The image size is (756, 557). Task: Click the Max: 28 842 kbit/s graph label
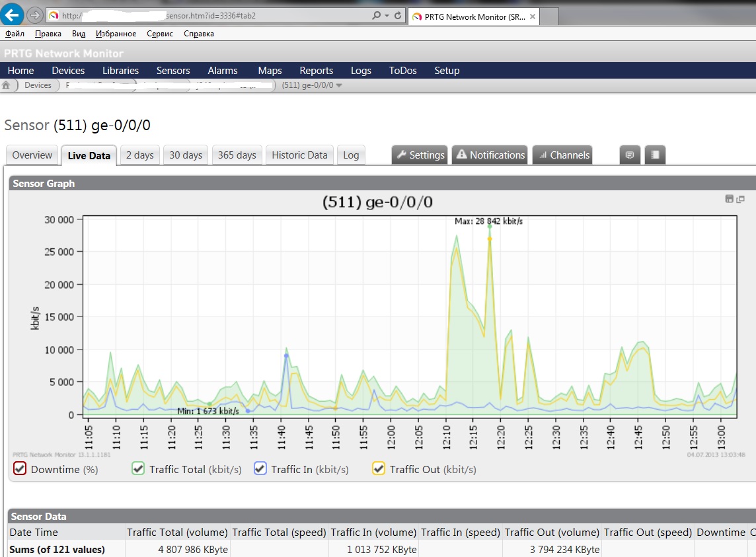pyautogui.click(x=488, y=221)
